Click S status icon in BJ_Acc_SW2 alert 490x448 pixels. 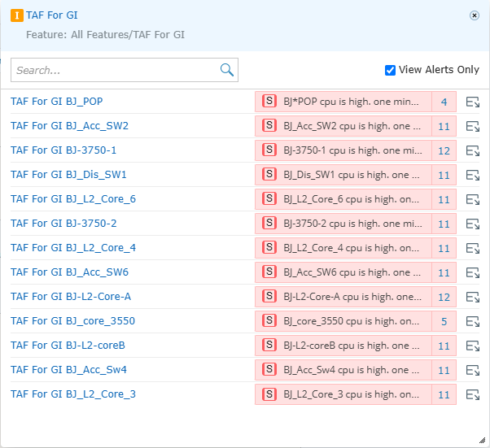(269, 125)
